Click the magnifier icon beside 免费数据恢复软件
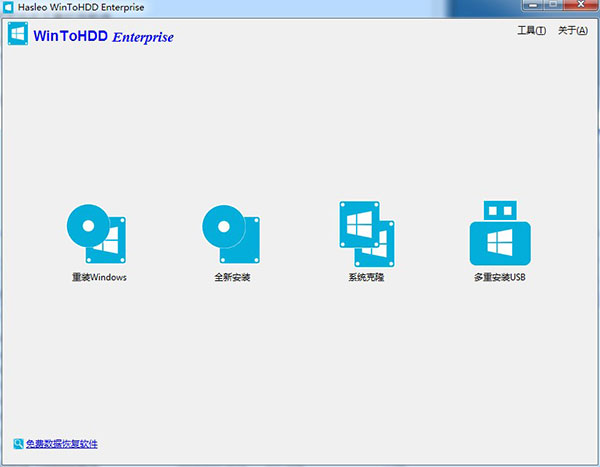This screenshot has height=467, width=600. tap(18, 444)
